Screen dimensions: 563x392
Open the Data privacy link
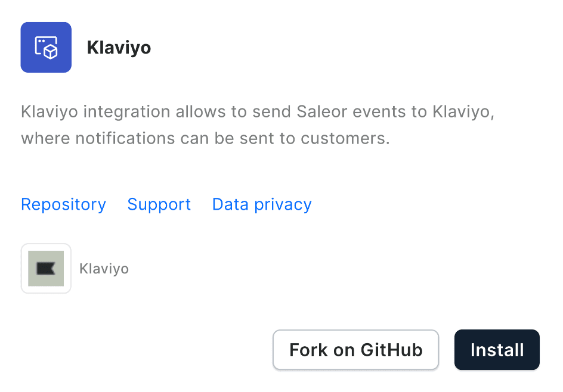(261, 204)
